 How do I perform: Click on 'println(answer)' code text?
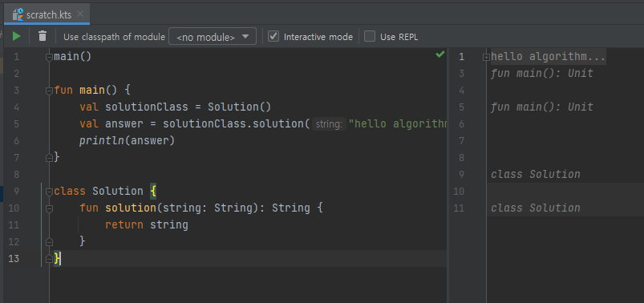coord(128,141)
